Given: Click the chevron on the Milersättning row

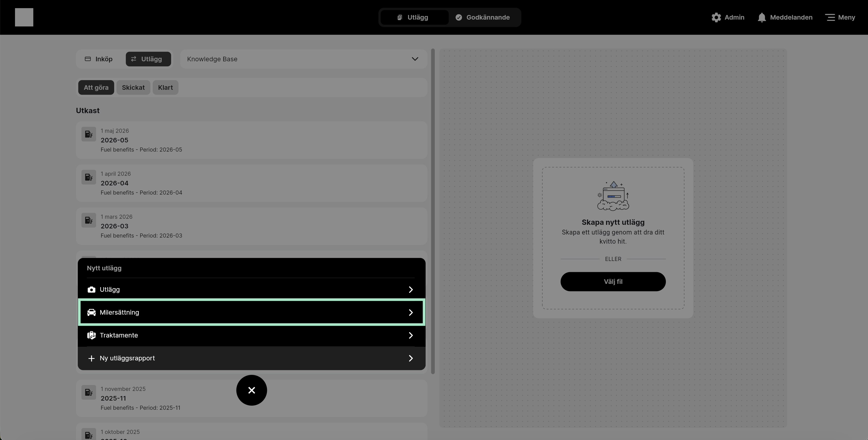Looking at the screenshot, I should [x=410, y=313].
